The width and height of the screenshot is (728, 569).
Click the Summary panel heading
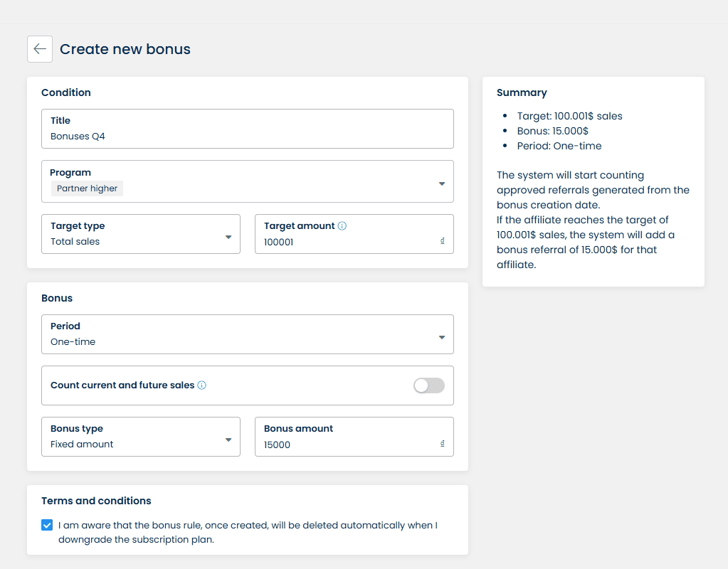point(522,92)
